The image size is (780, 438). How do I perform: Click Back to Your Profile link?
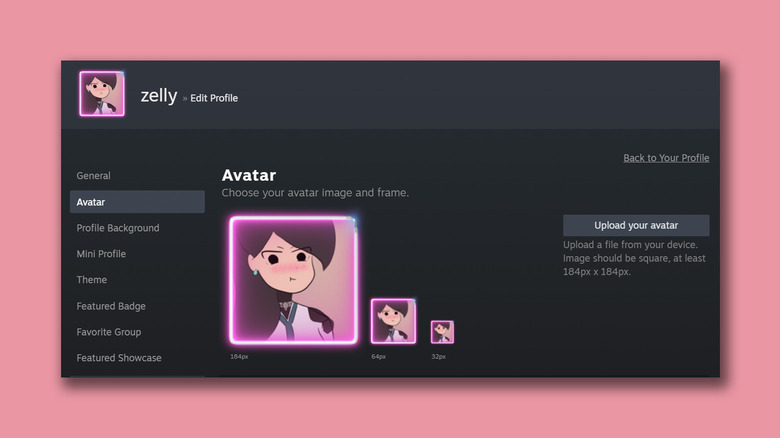(x=666, y=158)
